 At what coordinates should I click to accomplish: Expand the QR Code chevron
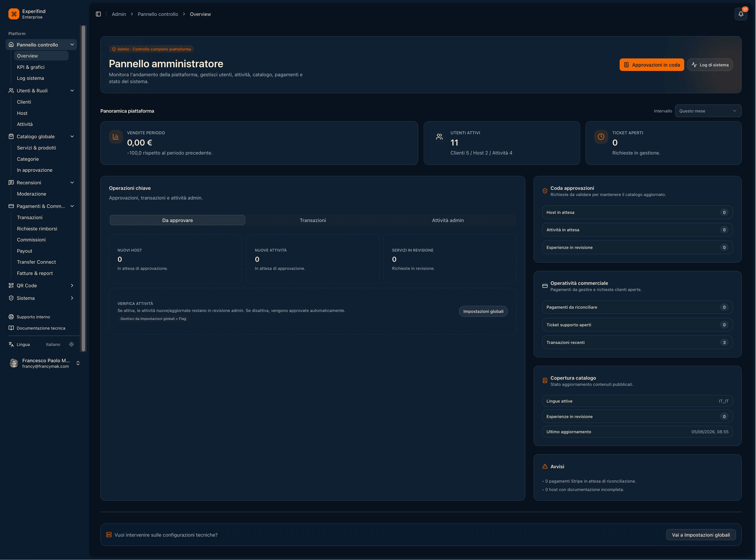click(x=72, y=286)
